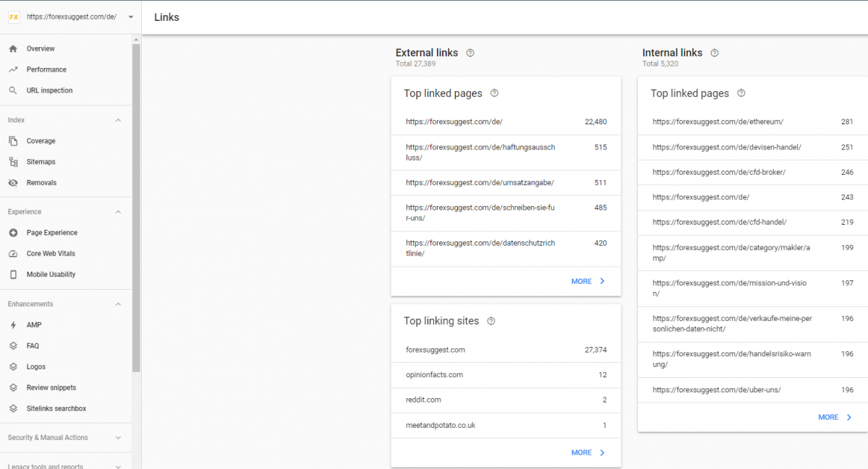Select external page row with 22,480 links

(x=506, y=122)
